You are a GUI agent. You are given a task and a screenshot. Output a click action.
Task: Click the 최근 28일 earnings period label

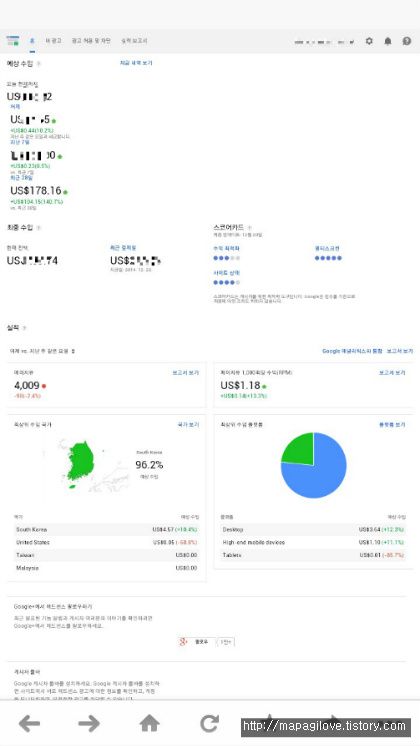[x=21, y=177]
